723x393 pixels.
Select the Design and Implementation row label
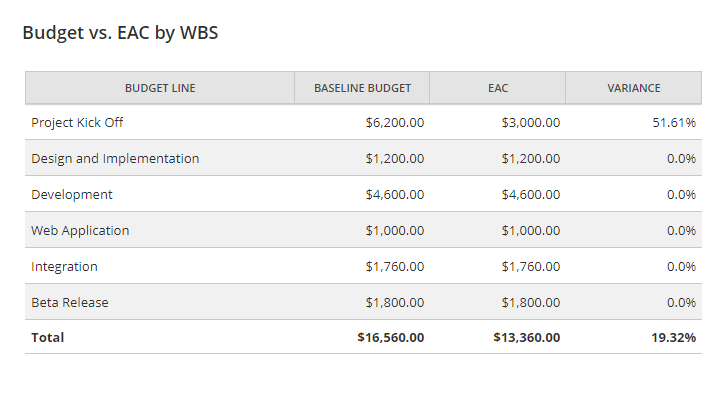pyautogui.click(x=115, y=159)
